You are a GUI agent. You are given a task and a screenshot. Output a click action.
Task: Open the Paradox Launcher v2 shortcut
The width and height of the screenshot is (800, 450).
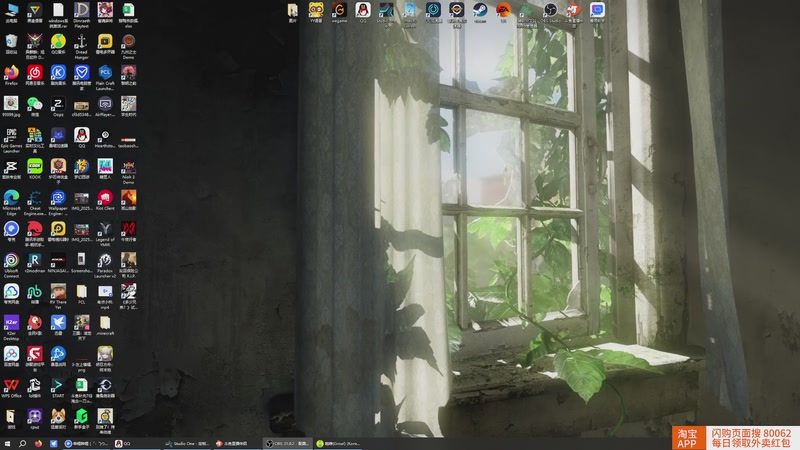[105, 265]
